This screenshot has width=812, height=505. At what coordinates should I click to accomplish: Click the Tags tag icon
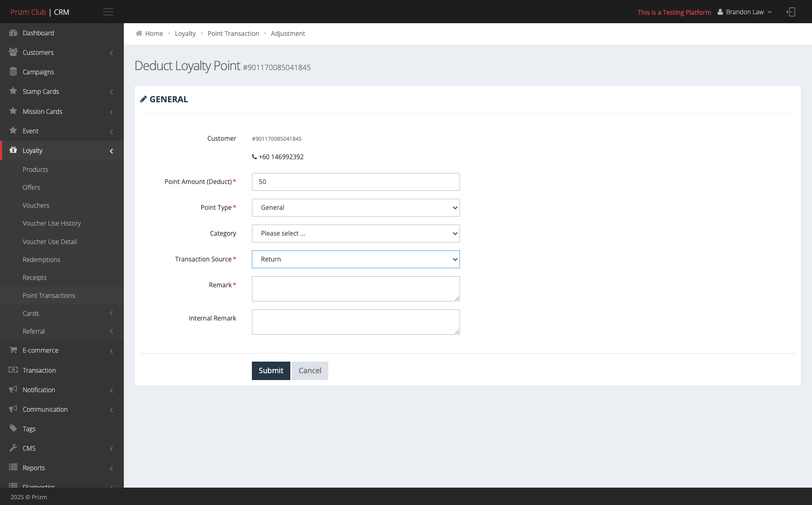(x=13, y=429)
